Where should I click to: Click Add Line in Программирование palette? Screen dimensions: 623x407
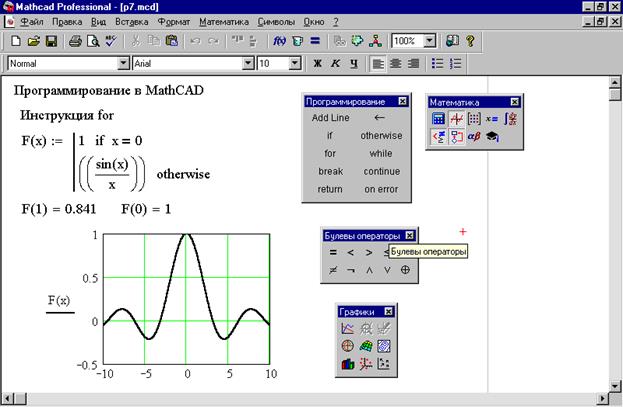(x=331, y=118)
